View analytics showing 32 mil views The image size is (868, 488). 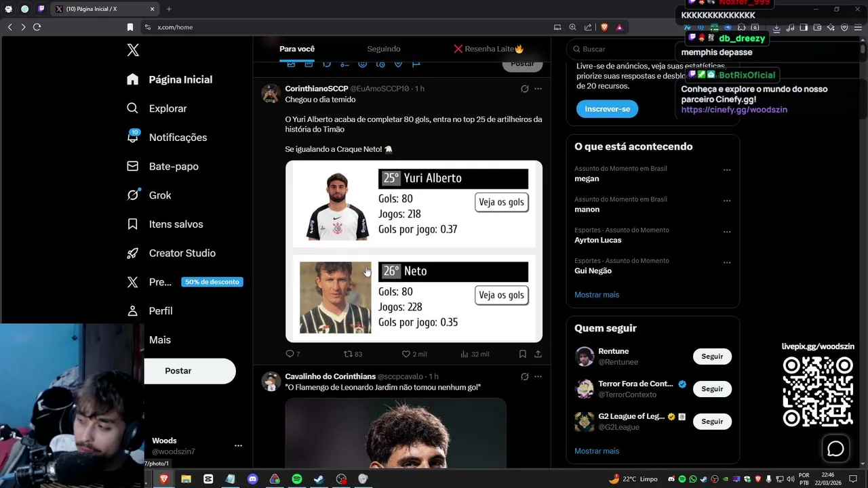[475, 354]
